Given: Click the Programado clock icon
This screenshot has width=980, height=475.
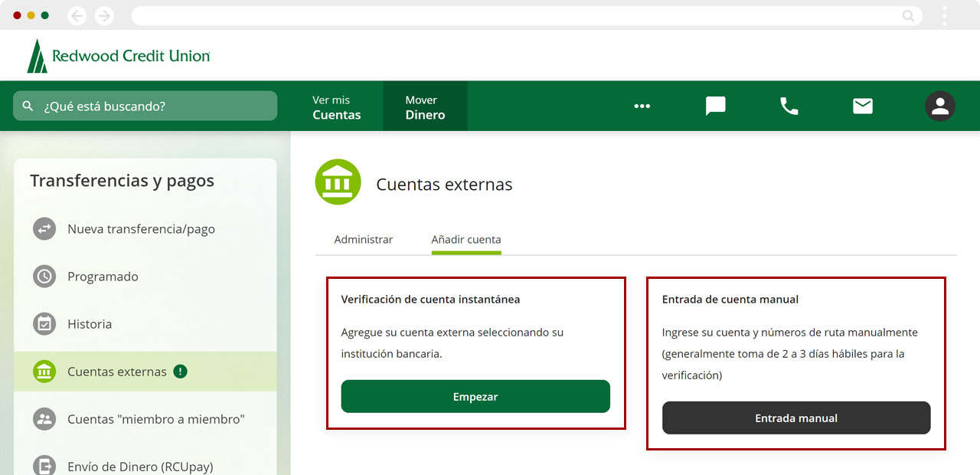Looking at the screenshot, I should coord(44,277).
